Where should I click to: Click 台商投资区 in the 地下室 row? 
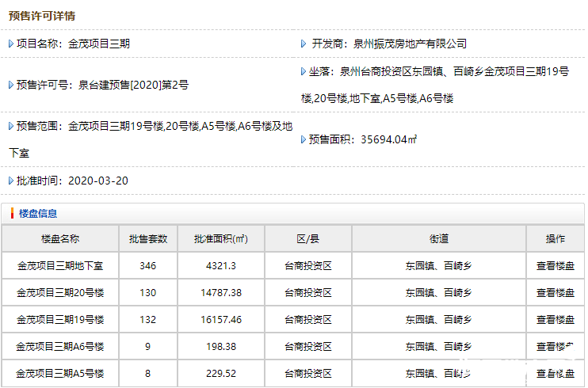(x=308, y=266)
